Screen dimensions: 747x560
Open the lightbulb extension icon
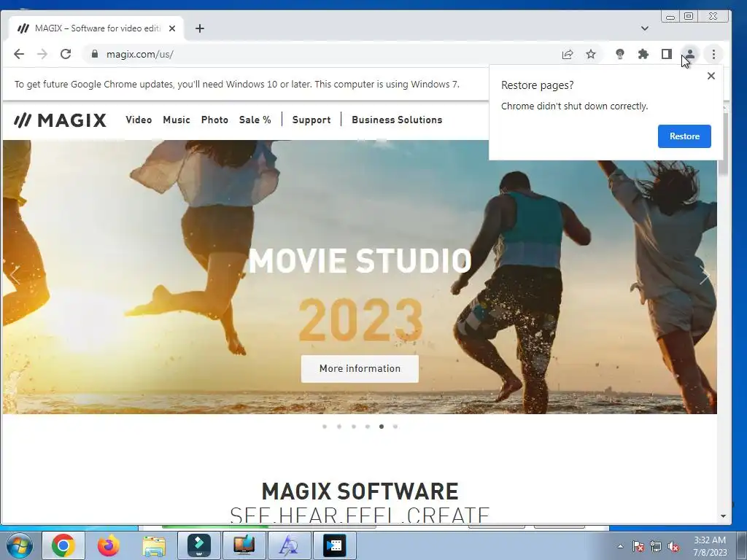(620, 54)
